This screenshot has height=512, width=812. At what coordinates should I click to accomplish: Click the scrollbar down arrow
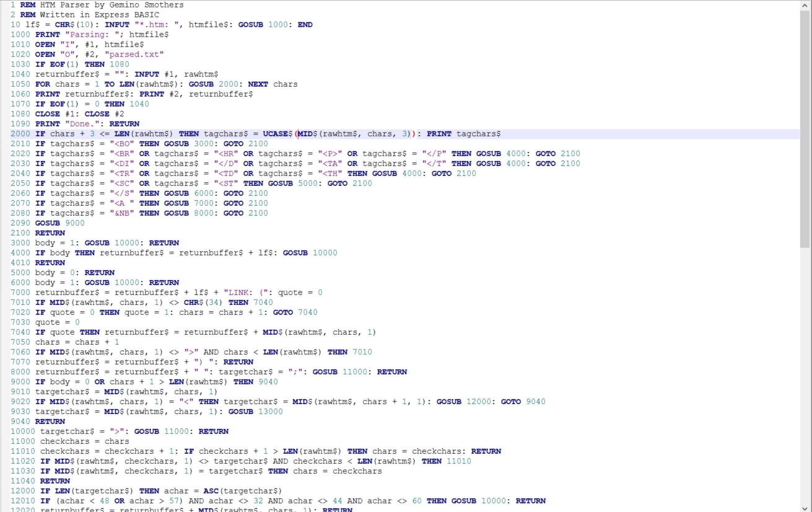point(805,507)
